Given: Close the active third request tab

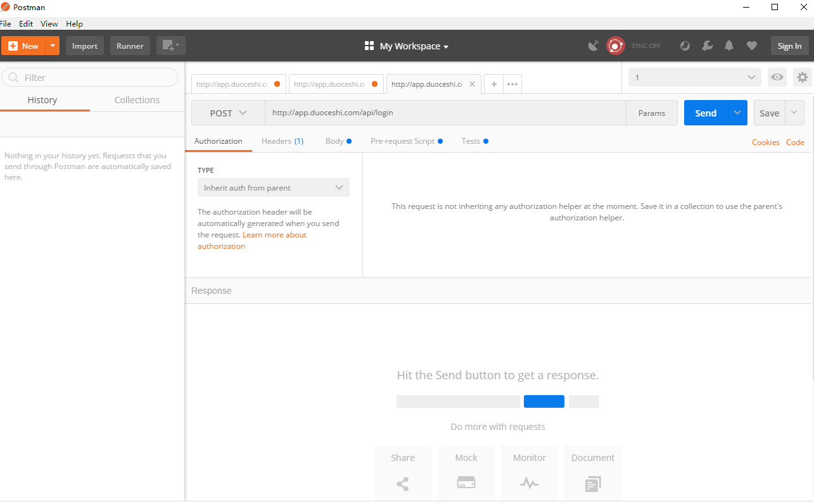Looking at the screenshot, I should coord(472,84).
